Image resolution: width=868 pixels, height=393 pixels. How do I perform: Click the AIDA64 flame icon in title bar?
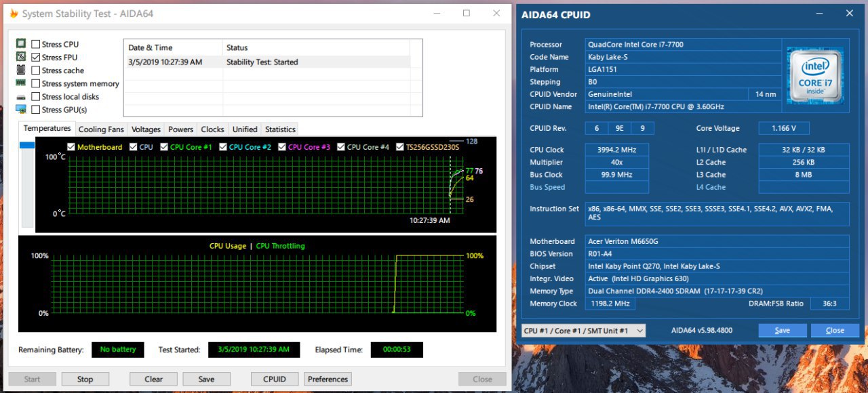tap(13, 14)
